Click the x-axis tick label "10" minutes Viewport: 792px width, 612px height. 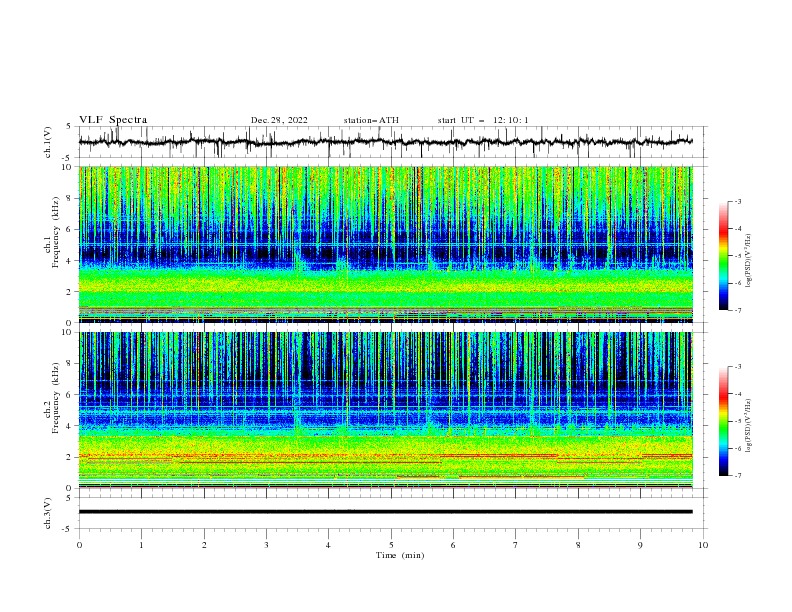703,545
